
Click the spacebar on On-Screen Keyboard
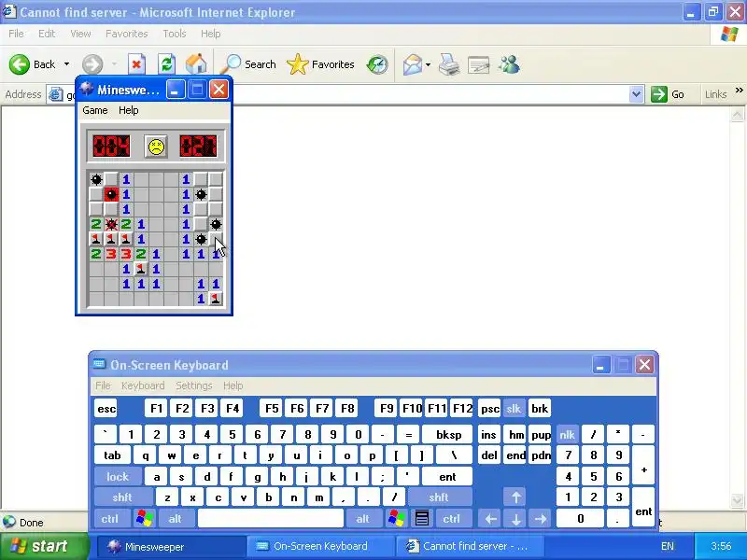[x=271, y=518]
